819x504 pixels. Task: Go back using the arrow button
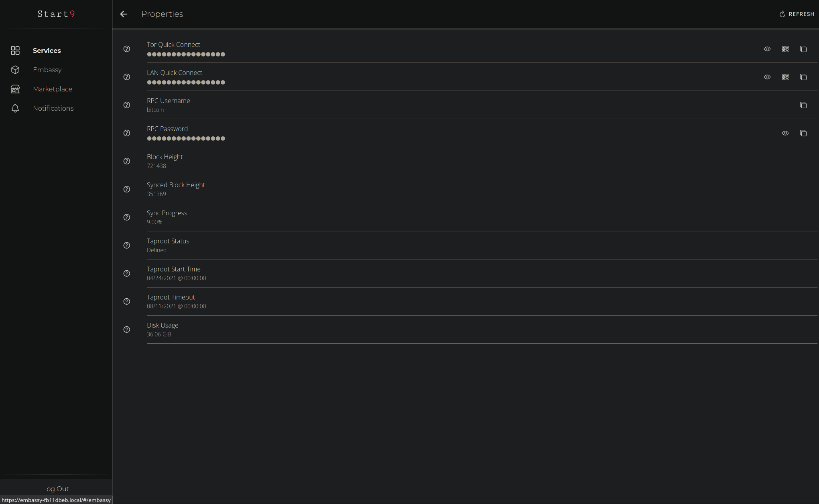[x=124, y=14]
